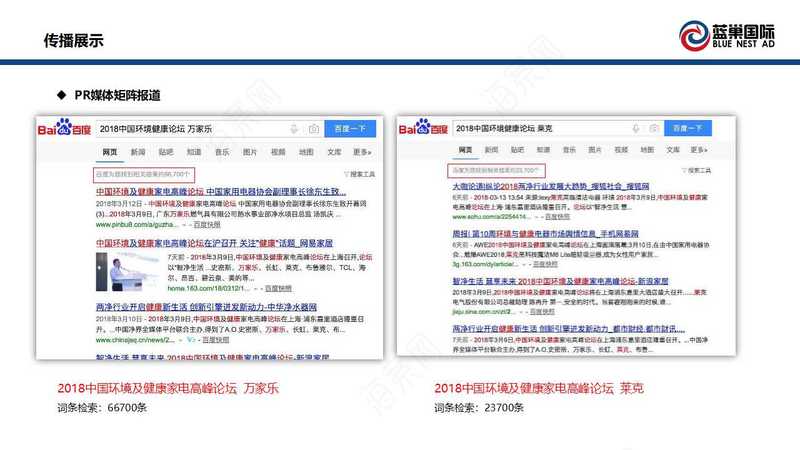This screenshot has width=800, height=450.
Task: Click URL www.pinbu8.com/a/guzha...
Action: click(137, 224)
